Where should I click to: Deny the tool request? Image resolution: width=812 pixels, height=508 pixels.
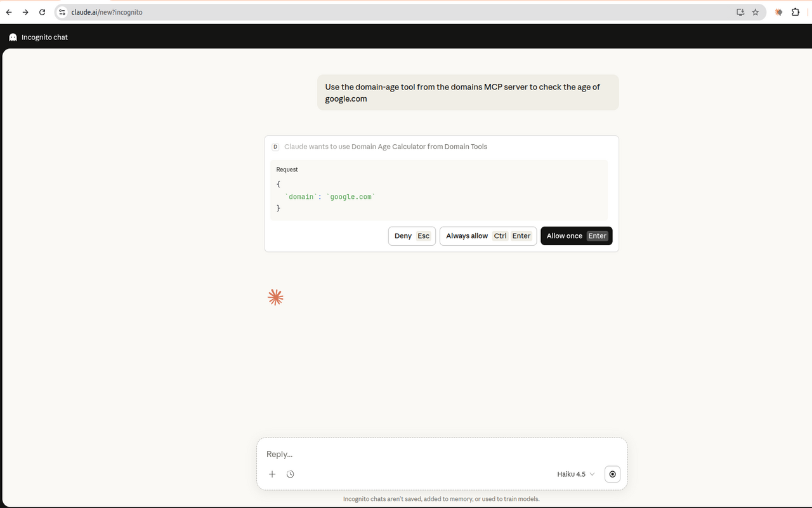pos(412,236)
